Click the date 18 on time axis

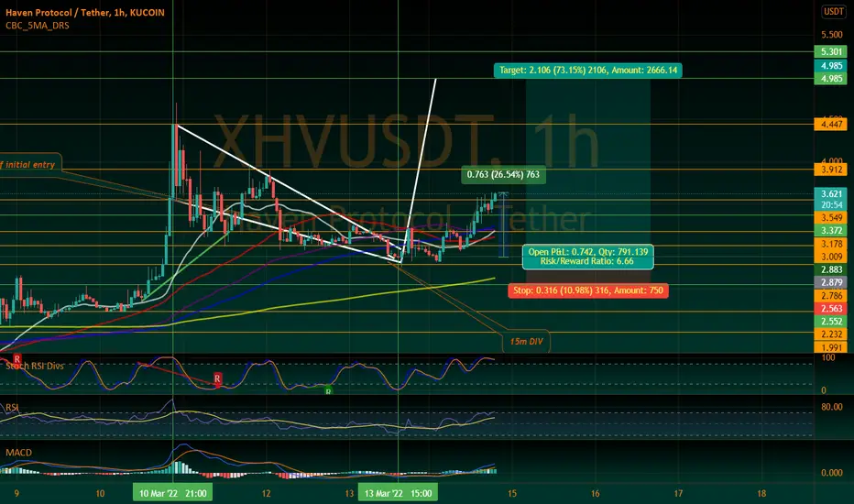[x=761, y=494]
